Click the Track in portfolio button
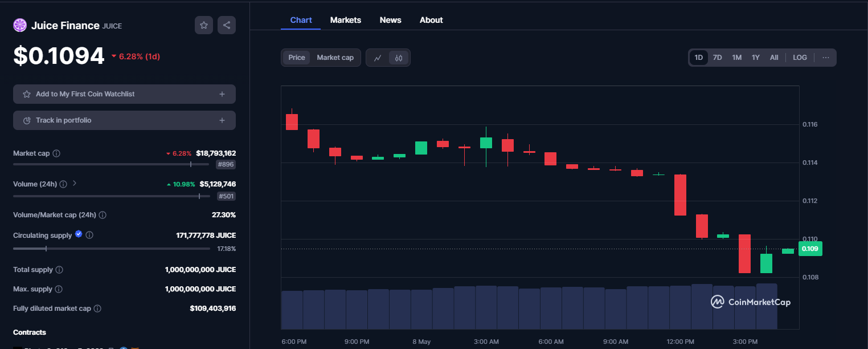Image resolution: width=868 pixels, height=349 pixels. [124, 120]
